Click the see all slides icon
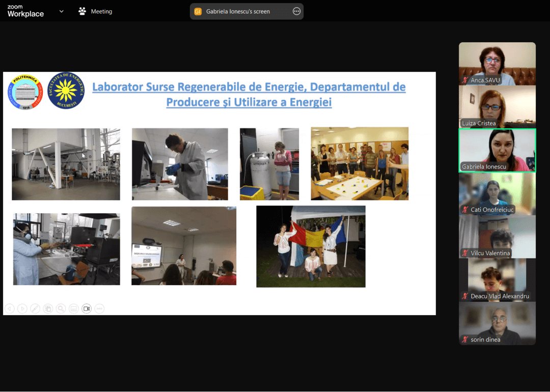This screenshot has height=392, width=550. coord(48,309)
